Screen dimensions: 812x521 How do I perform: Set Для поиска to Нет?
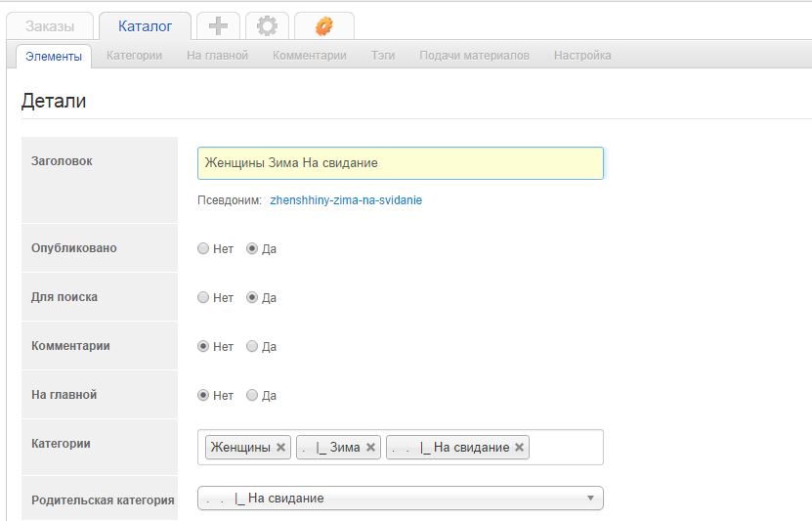tap(203, 297)
